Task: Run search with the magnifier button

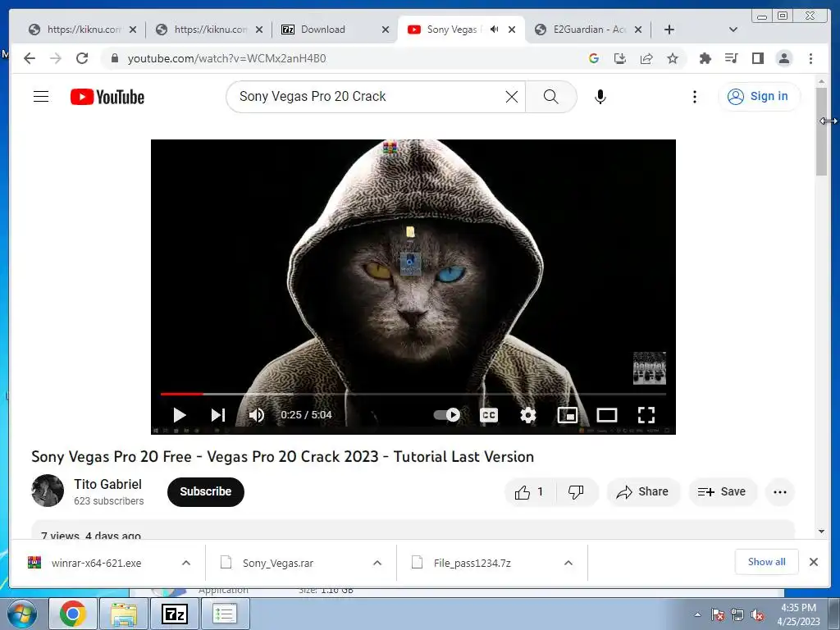Action: (x=550, y=97)
